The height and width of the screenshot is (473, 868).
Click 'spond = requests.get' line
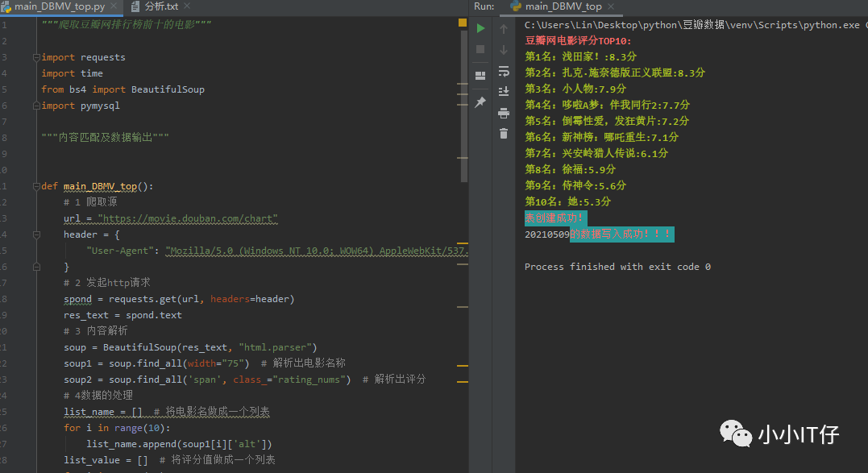[179, 299]
